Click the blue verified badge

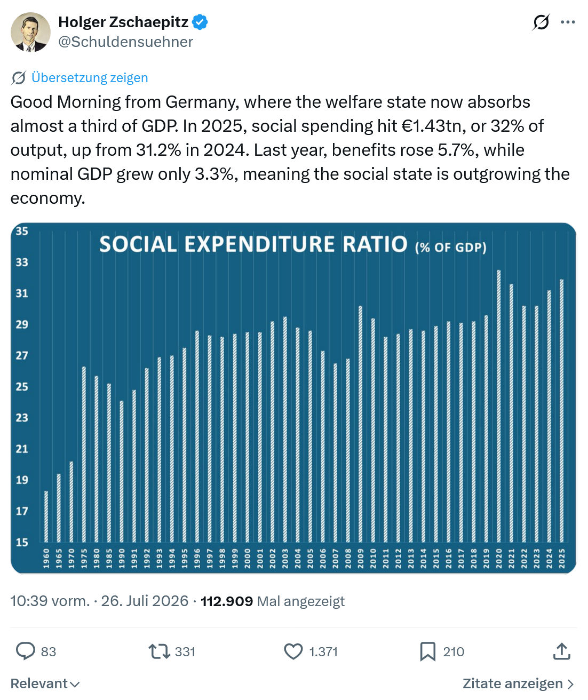point(200,22)
